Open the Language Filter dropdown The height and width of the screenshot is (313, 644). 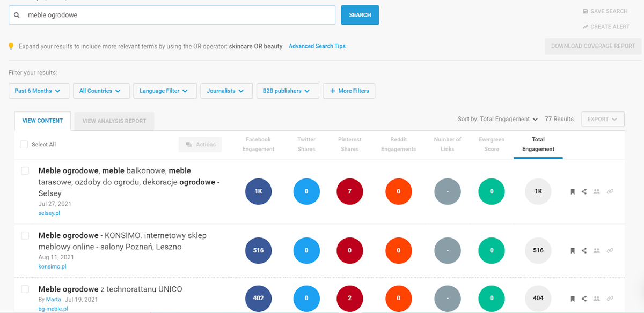click(x=165, y=91)
